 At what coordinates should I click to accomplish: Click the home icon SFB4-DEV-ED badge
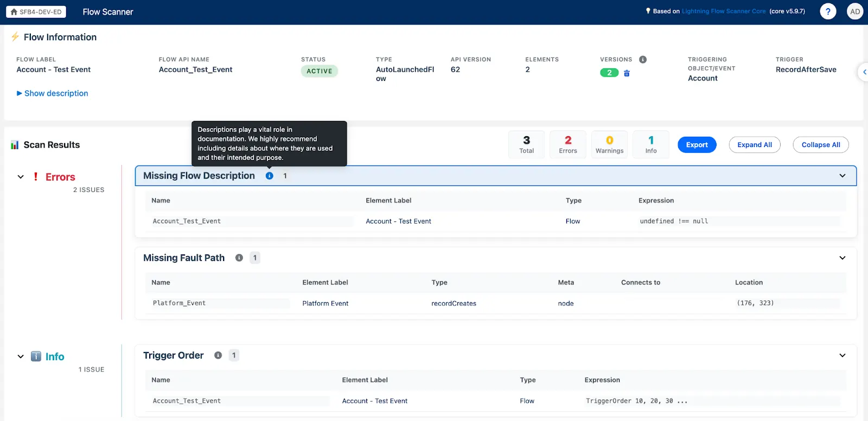coord(36,12)
